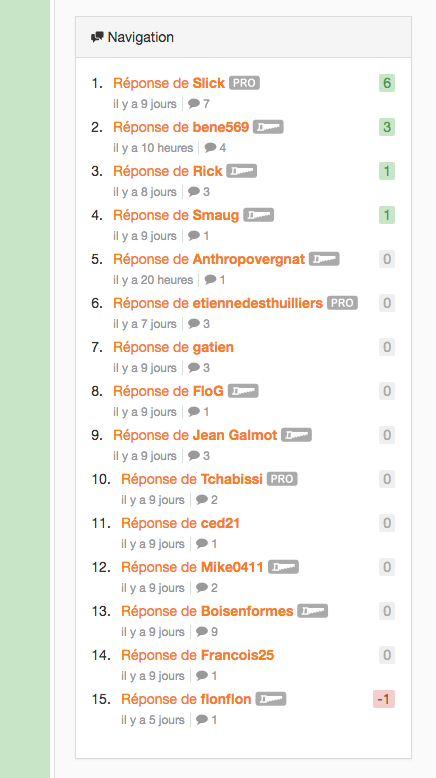Click the Navigation header chat icon

coord(97,37)
